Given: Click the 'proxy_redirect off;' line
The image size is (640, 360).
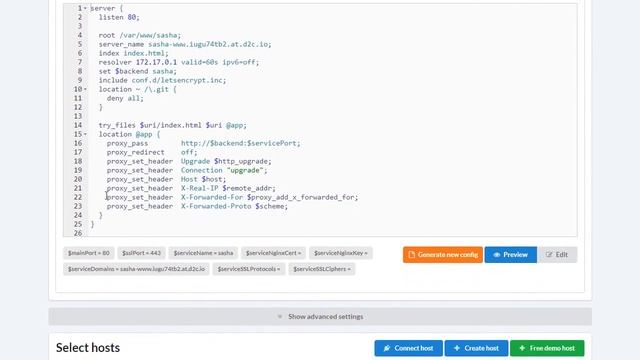Looking at the screenshot, I should [152, 152].
